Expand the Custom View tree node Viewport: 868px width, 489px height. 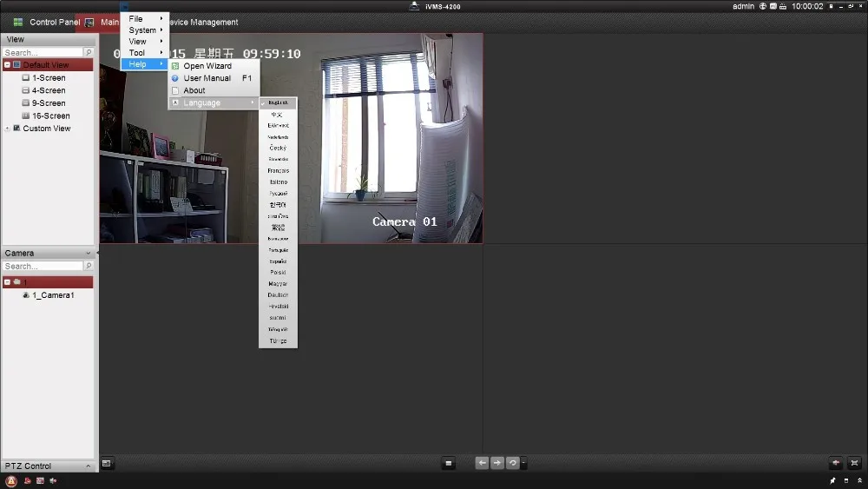pos(7,129)
